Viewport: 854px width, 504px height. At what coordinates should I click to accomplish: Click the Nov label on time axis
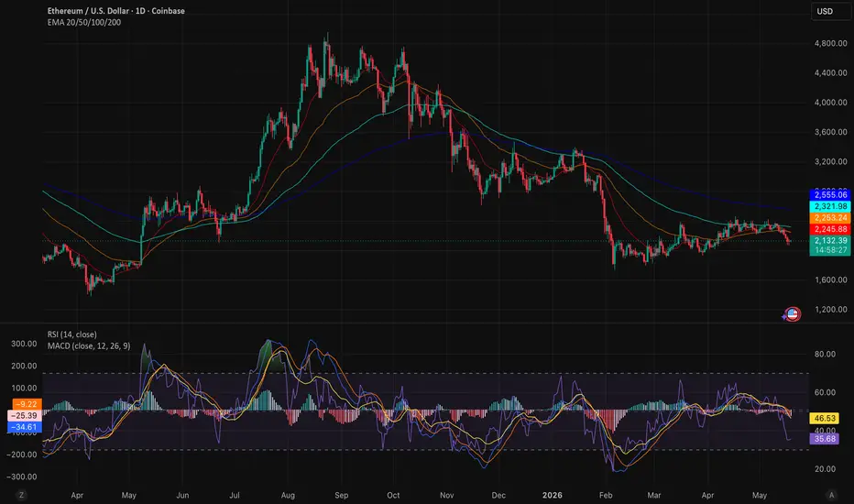pos(446,495)
